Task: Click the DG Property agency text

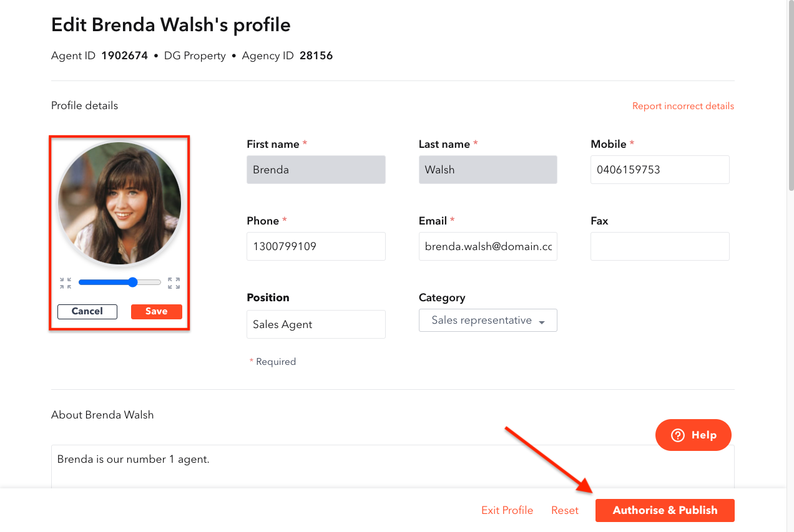Action: 195,56
